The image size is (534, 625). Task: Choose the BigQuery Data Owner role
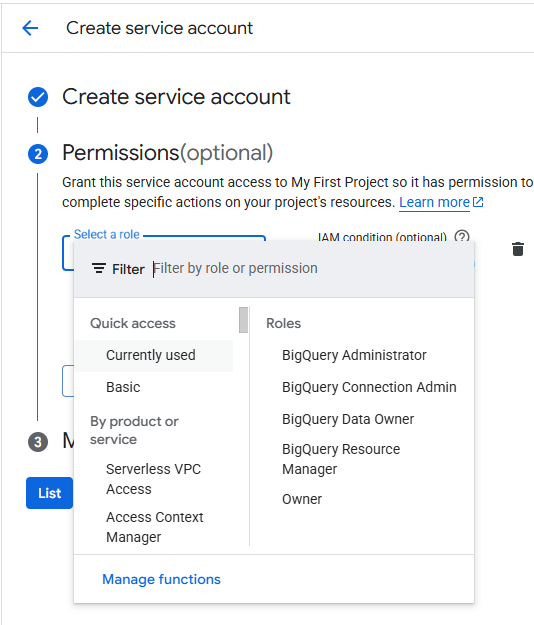[348, 419]
